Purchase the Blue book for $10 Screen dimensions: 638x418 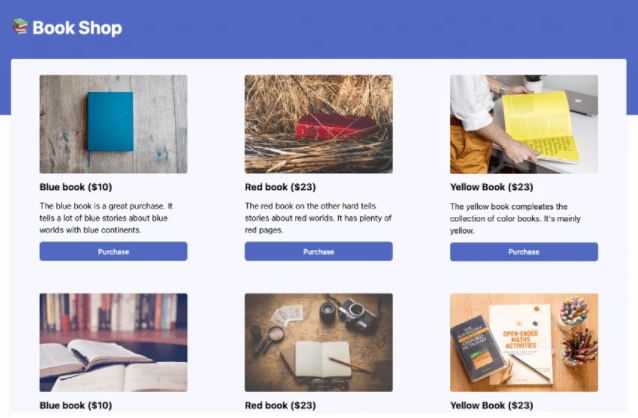[x=113, y=252]
